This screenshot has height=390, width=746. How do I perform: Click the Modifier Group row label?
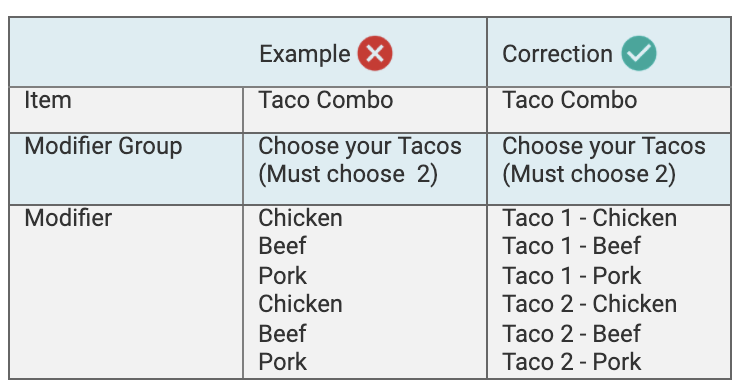(x=103, y=146)
